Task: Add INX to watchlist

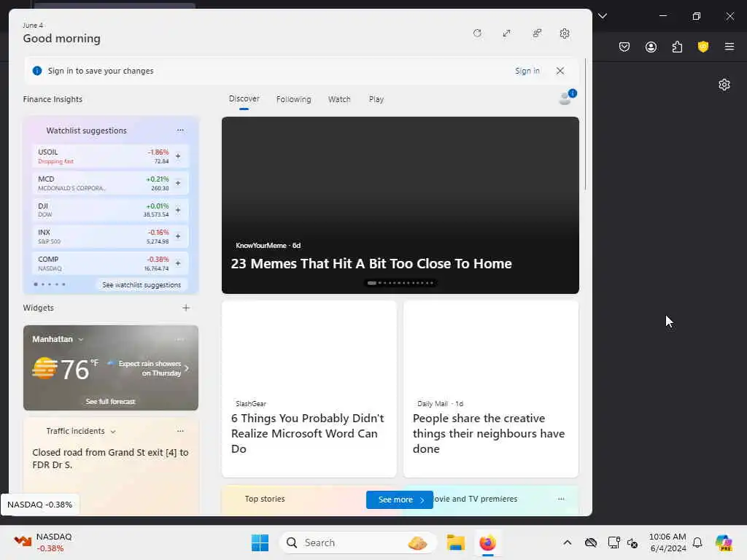Action: point(178,236)
